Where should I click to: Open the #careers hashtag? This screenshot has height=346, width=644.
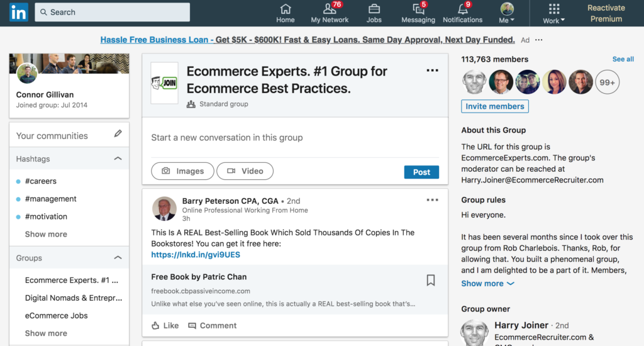41,181
